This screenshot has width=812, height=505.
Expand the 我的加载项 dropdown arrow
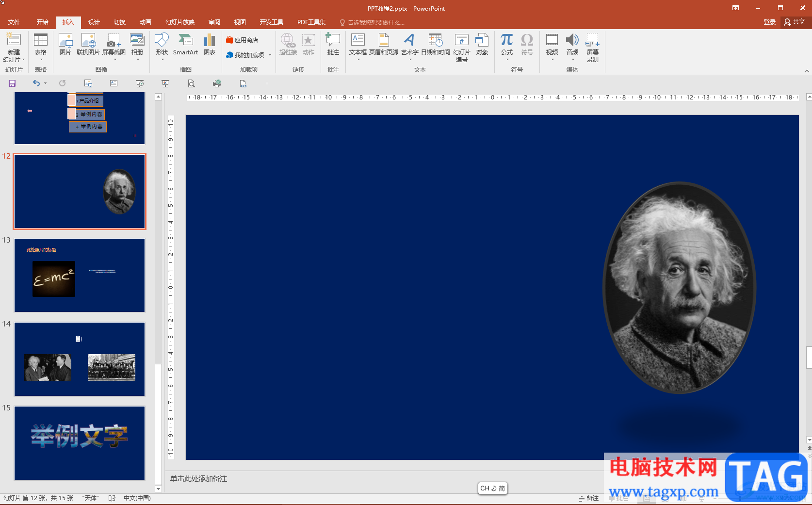tap(270, 55)
